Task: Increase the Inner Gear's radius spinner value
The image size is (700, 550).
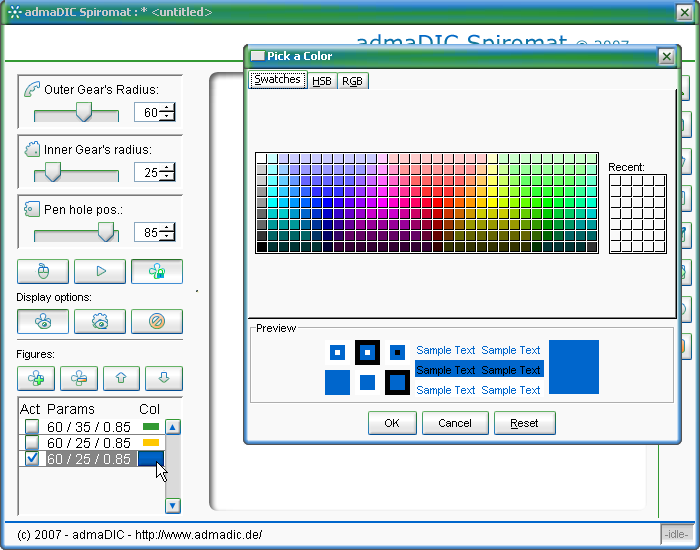Action: click(x=167, y=168)
